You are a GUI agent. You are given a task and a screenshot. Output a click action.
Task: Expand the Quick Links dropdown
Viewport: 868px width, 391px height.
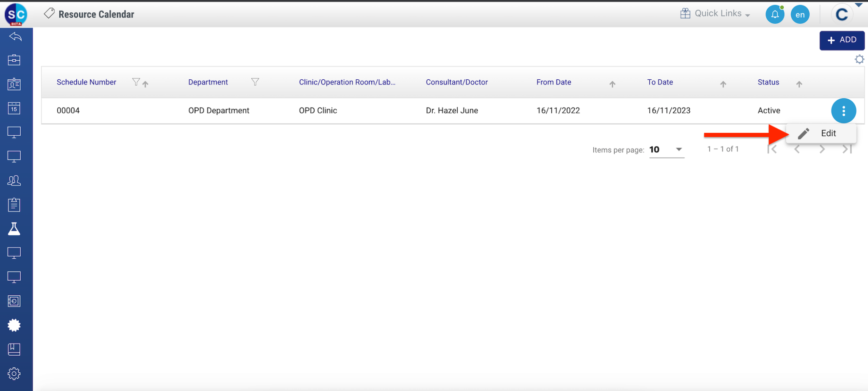(715, 14)
